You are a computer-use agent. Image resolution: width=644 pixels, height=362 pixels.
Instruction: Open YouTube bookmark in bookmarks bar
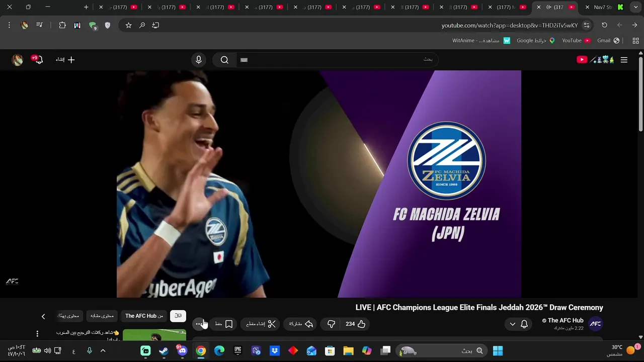576,41
